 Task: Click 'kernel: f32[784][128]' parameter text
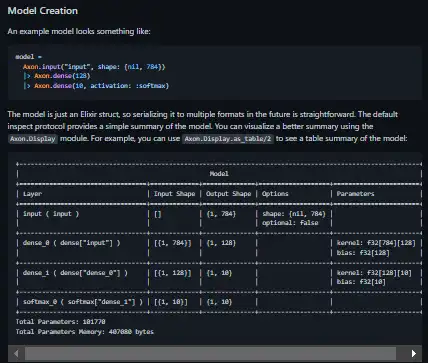[376, 243]
